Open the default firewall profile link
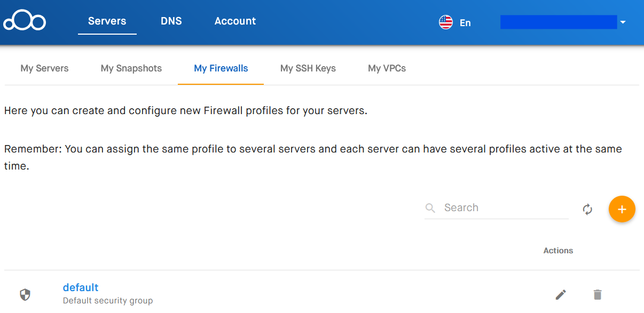644x313 pixels. click(81, 287)
